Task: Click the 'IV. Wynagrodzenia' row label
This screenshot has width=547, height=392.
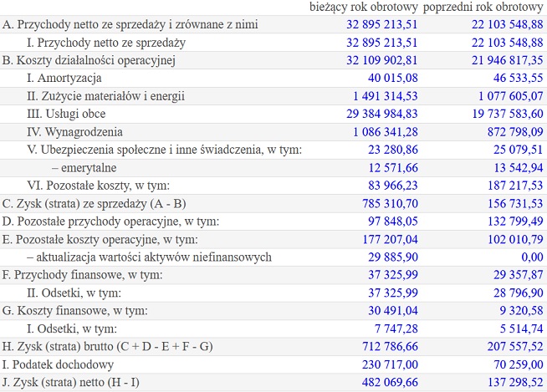Action: coord(74,132)
